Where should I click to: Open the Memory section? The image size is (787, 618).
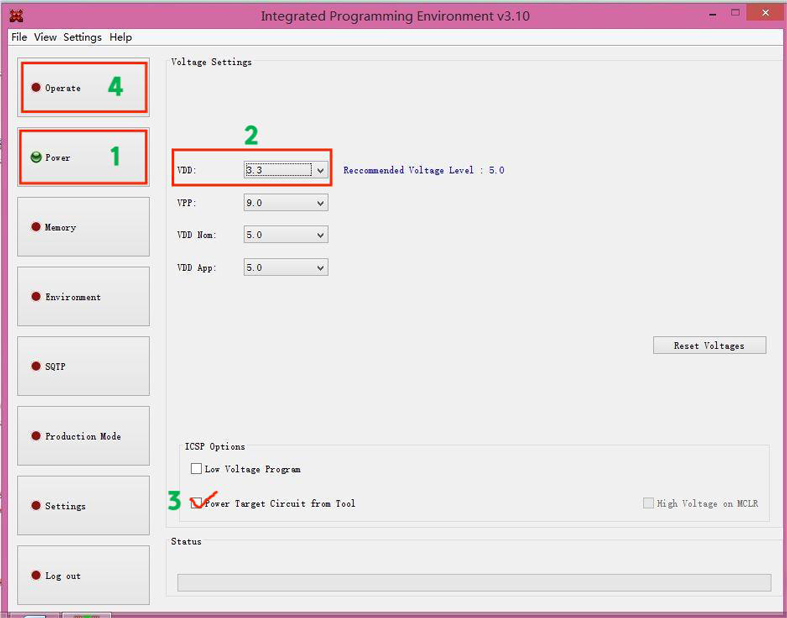(83, 227)
